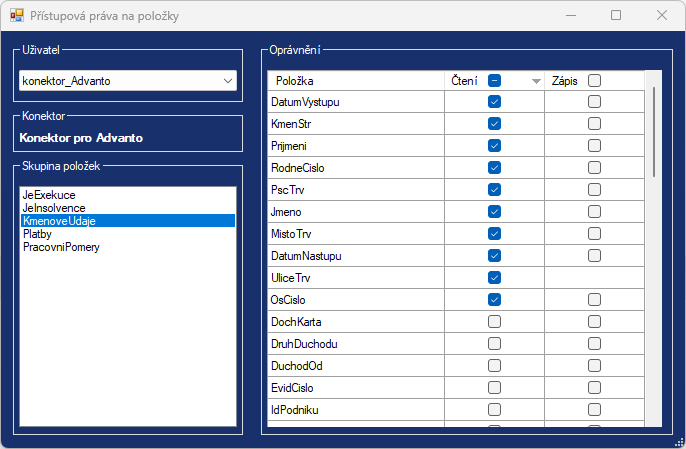The width and height of the screenshot is (686, 449).
Task: Select KmenoveUdaje group in the list
Action: [x=128, y=221]
